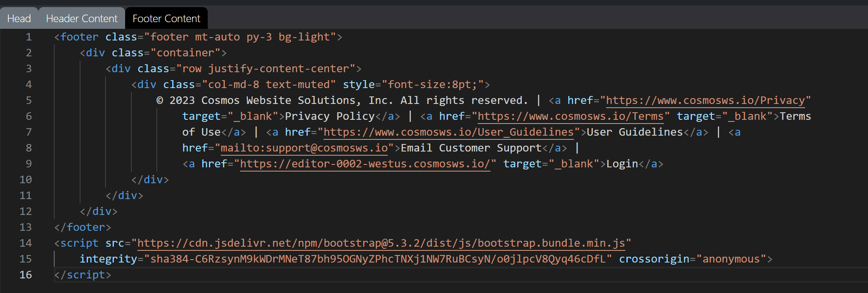This screenshot has width=868, height=293.
Task: Click the copyright text "2023 Cosmos Website Solutions"
Action: [262, 100]
